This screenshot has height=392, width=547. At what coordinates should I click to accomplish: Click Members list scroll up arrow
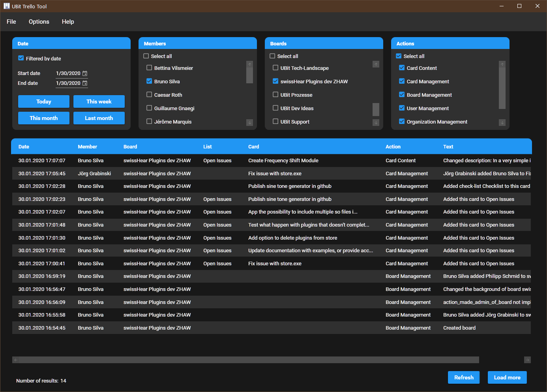click(x=249, y=64)
